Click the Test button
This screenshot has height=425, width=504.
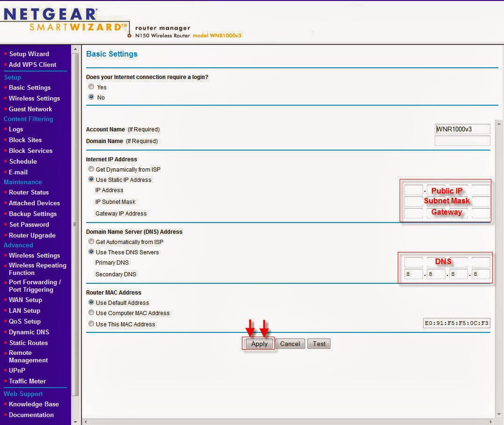319,344
